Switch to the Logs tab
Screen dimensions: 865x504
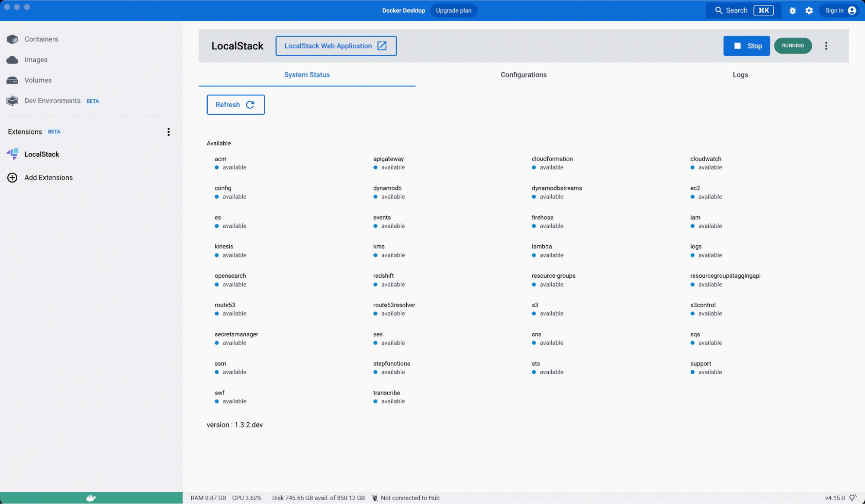tap(740, 74)
